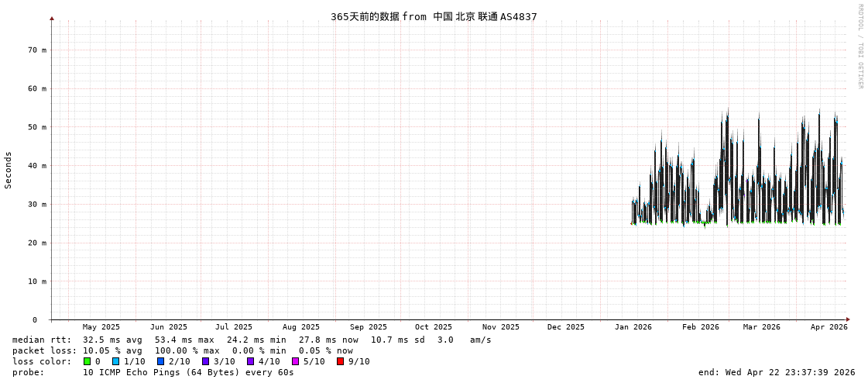Select the May 2025 x-axis label

pos(101,327)
